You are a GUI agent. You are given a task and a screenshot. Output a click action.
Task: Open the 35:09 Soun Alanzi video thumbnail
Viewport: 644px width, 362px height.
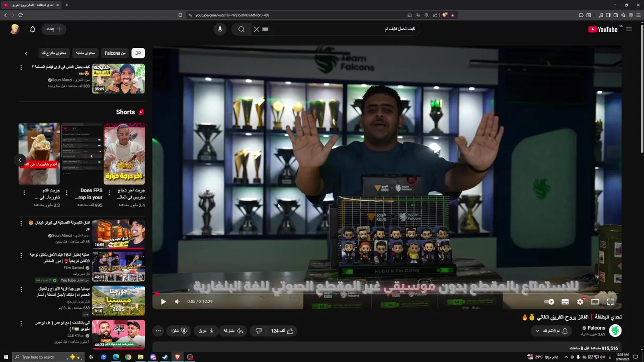pos(118,78)
